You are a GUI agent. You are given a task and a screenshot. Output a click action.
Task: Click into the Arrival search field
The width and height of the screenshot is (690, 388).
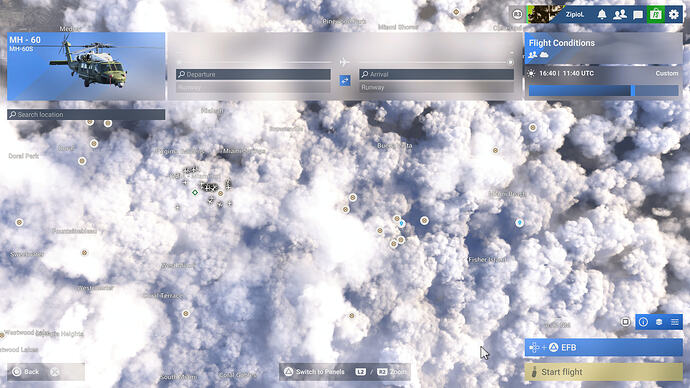pos(437,74)
